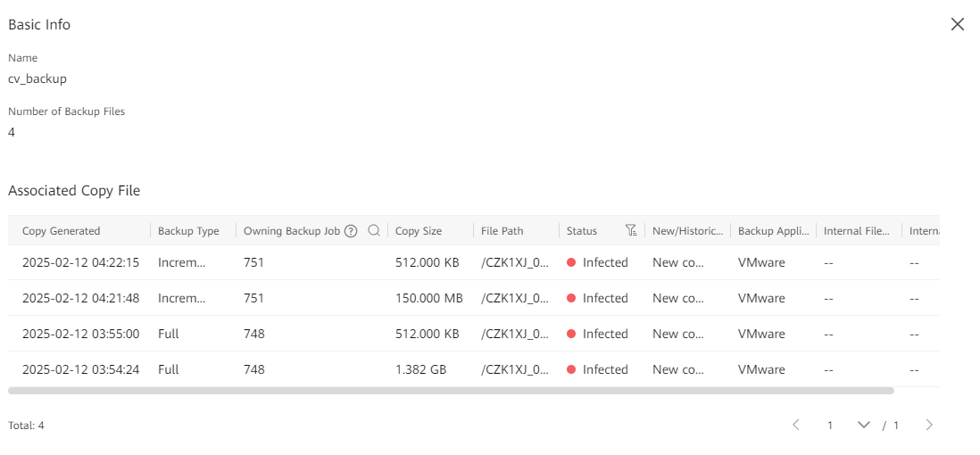Go to the next page arrow
This screenshot has width=980, height=455.
point(929,426)
